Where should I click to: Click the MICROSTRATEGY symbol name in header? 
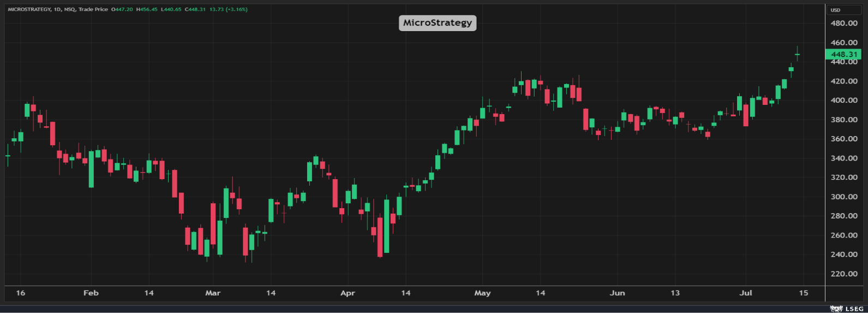(x=29, y=9)
